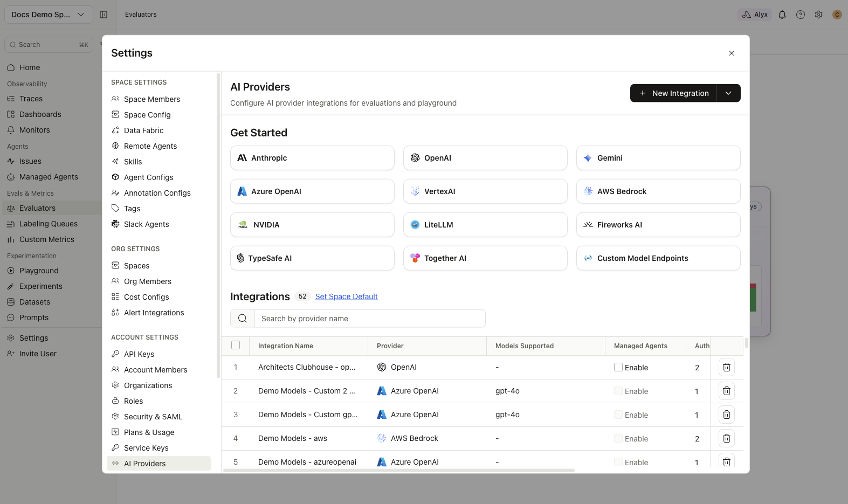Toggle Enable checkbox for Demo Models - Custom 2
Image resolution: width=848 pixels, height=504 pixels.
(618, 391)
